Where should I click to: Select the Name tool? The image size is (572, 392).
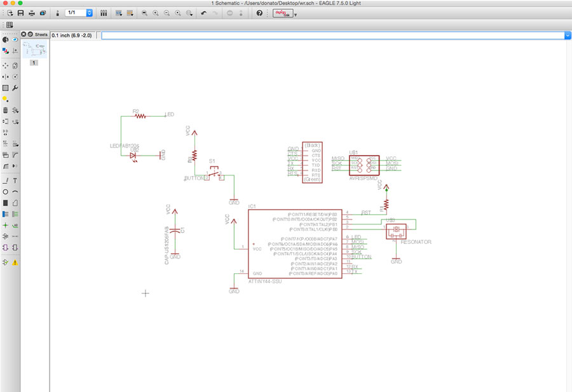[x=5, y=144]
